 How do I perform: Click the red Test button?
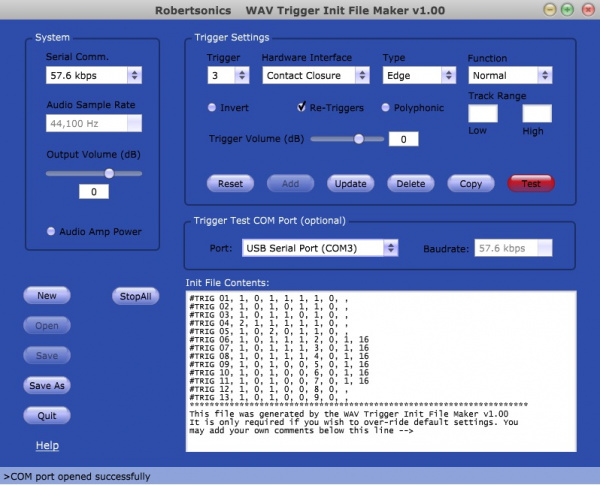(x=531, y=184)
